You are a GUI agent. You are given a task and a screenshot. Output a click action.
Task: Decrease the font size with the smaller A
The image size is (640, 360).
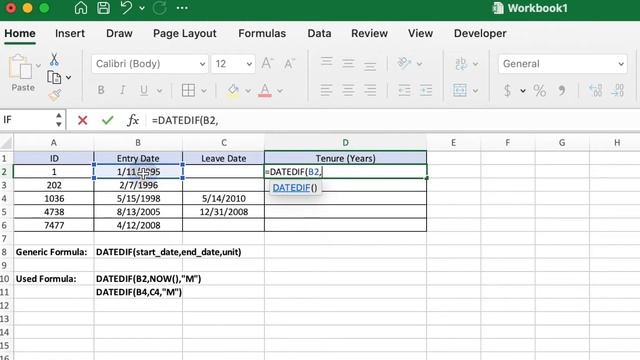(289, 64)
